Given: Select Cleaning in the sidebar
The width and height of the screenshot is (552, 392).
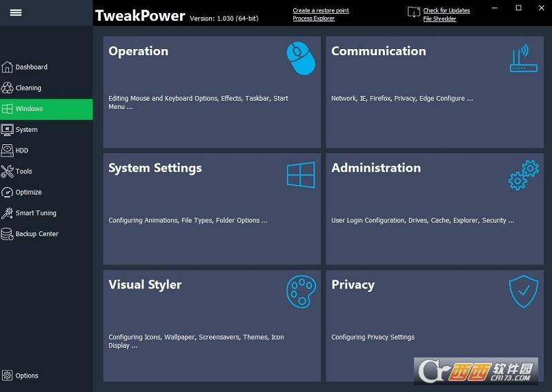Looking at the screenshot, I should tap(28, 88).
